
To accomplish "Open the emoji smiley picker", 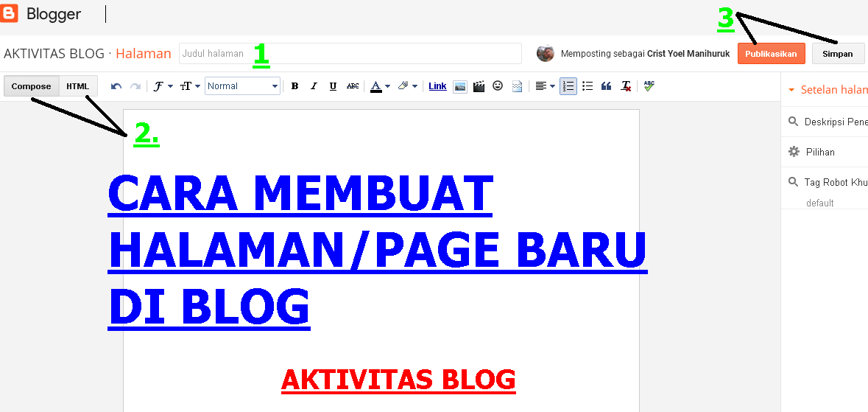I will click(x=498, y=86).
